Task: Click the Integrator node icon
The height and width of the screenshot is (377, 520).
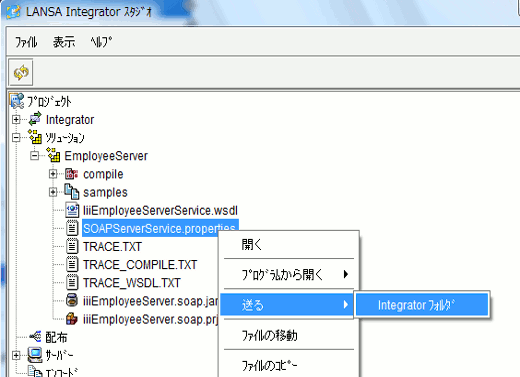Action: (x=35, y=119)
